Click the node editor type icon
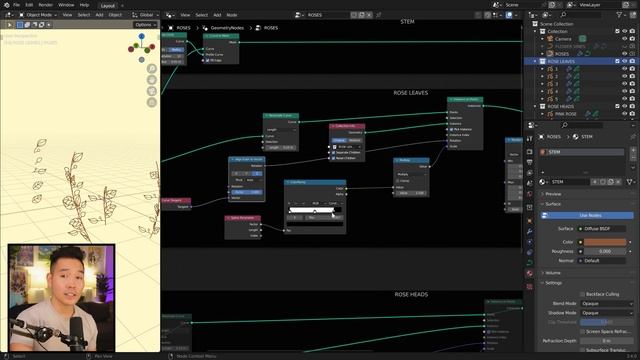Screen dimensions: 640x360 click(x=170, y=15)
